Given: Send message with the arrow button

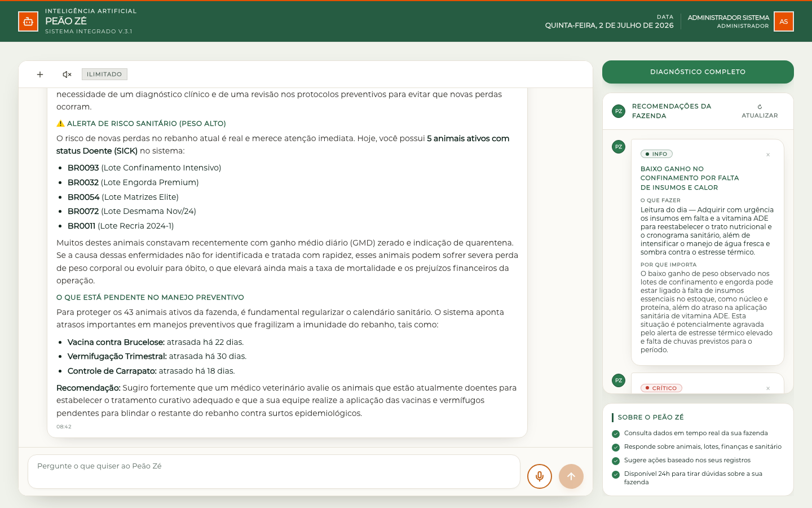Looking at the screenshot, I should click(x=571, y=476).
